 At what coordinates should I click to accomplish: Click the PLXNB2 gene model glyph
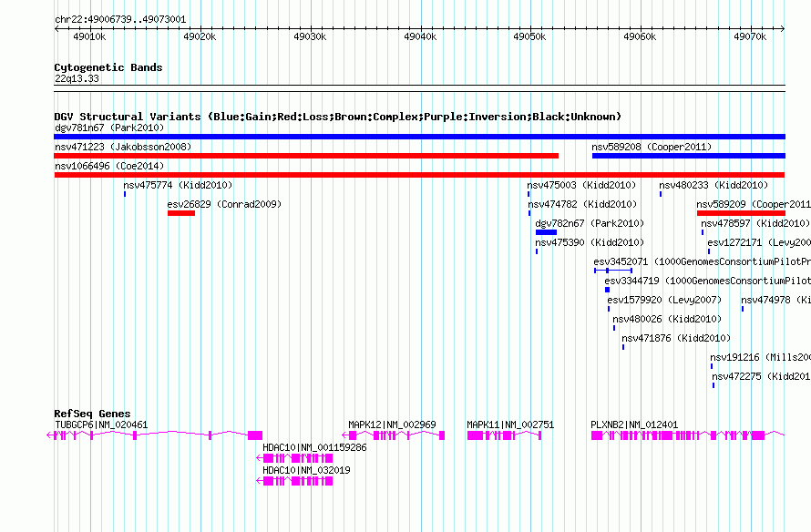688,435
